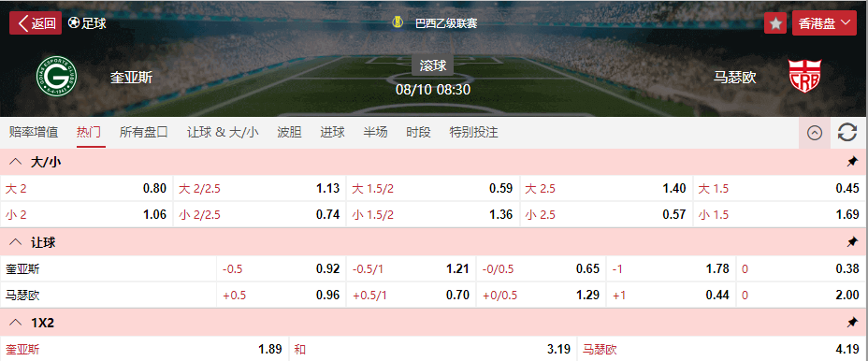
Task: Bet 大 2 at 0.80
Action: pos(86,188)
